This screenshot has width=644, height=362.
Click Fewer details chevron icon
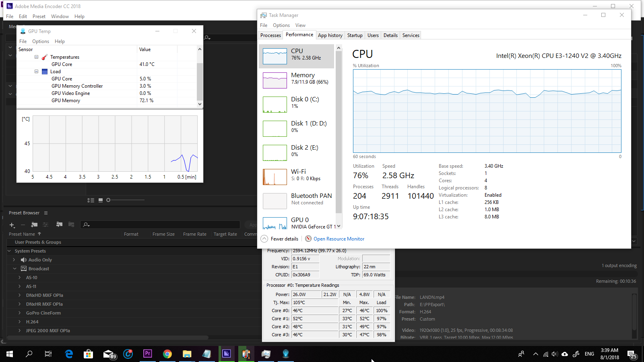pyautogui.click(x=264, y=239)
